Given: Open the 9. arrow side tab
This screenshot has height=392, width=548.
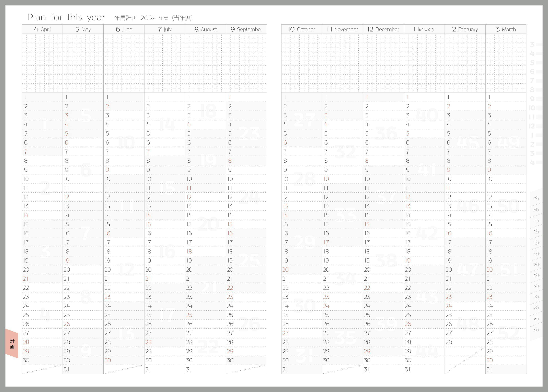Looking at the screenshot, I should pyautogui.click(x=536, y=264).
